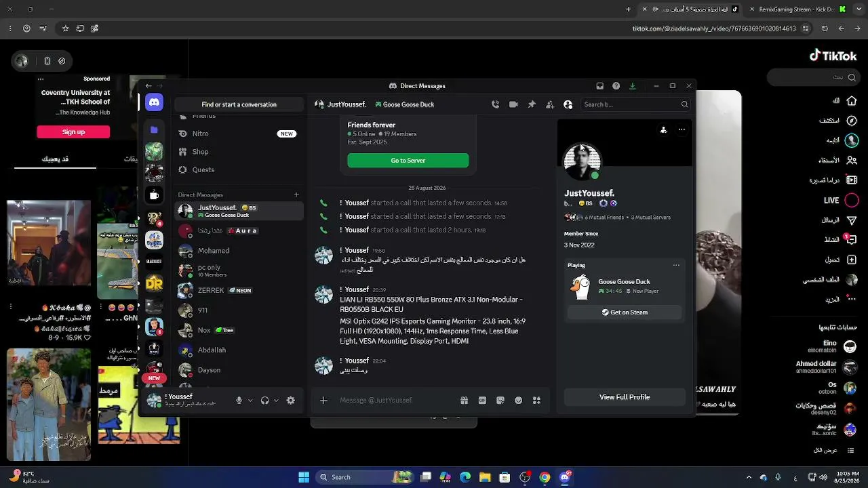
Task: Add friends to the DM
Action: coord(550,104)
